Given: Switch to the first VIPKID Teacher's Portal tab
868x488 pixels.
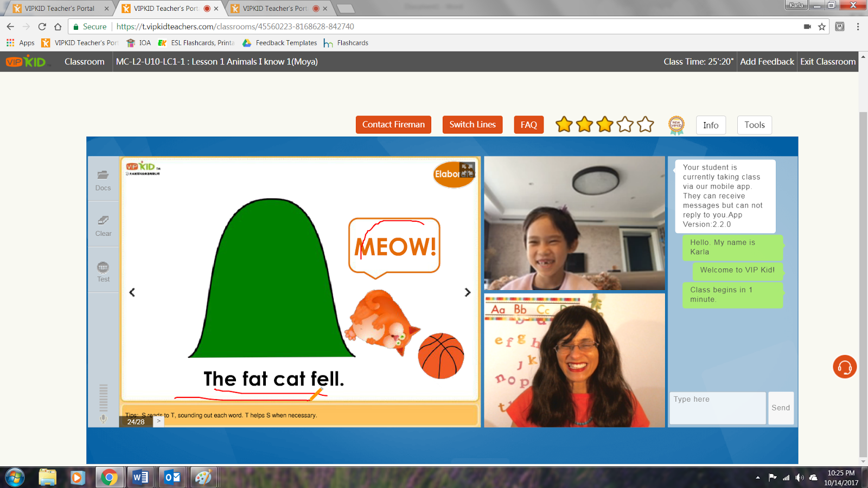Looking at the screenshot, I should click(60, 9).
